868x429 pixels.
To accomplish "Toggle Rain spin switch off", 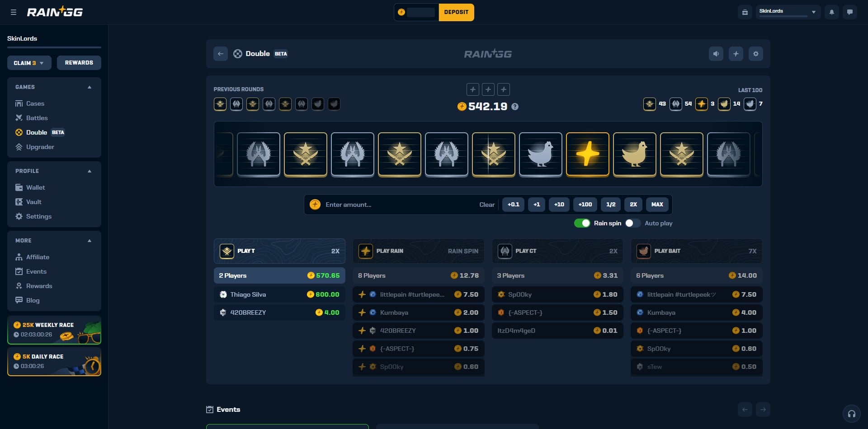I will coord(582,223).
